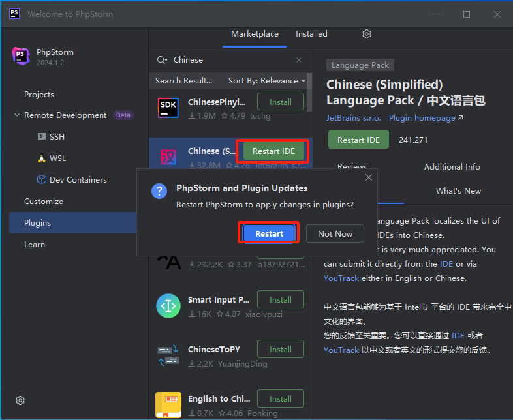
Task: Click the Language Pack tag
Action: (360, 65)
